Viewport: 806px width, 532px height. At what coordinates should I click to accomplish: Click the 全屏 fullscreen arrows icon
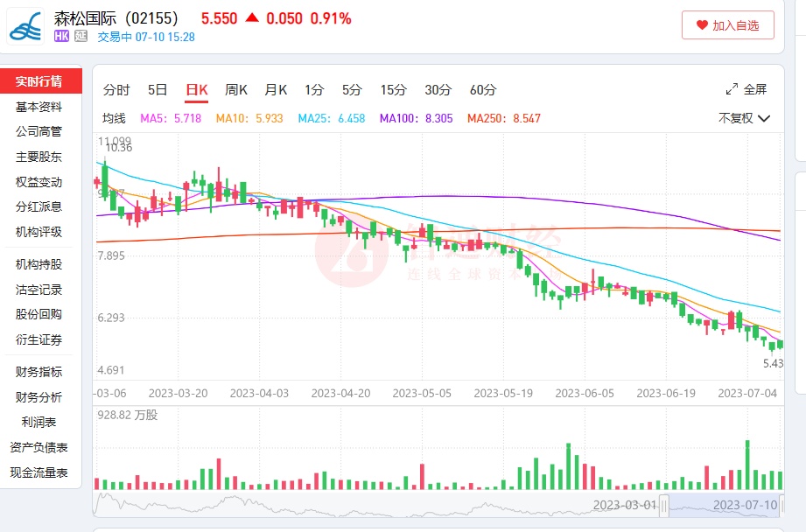point(732,89)
